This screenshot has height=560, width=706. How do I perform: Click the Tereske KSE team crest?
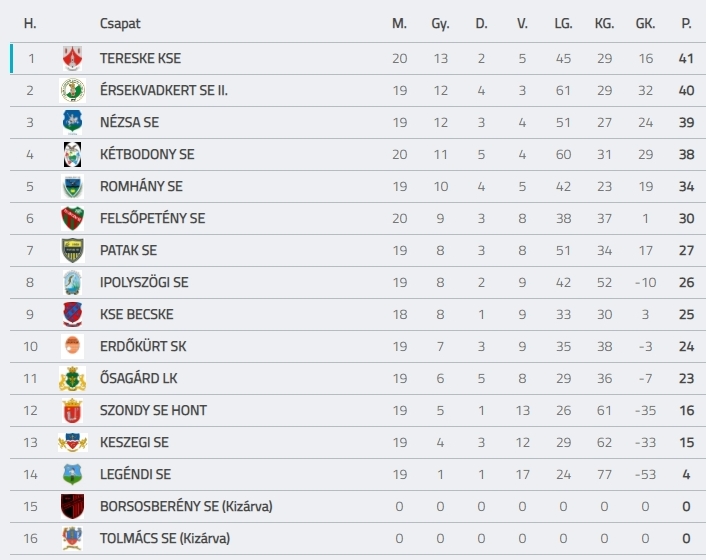click(x=72, y=59)
